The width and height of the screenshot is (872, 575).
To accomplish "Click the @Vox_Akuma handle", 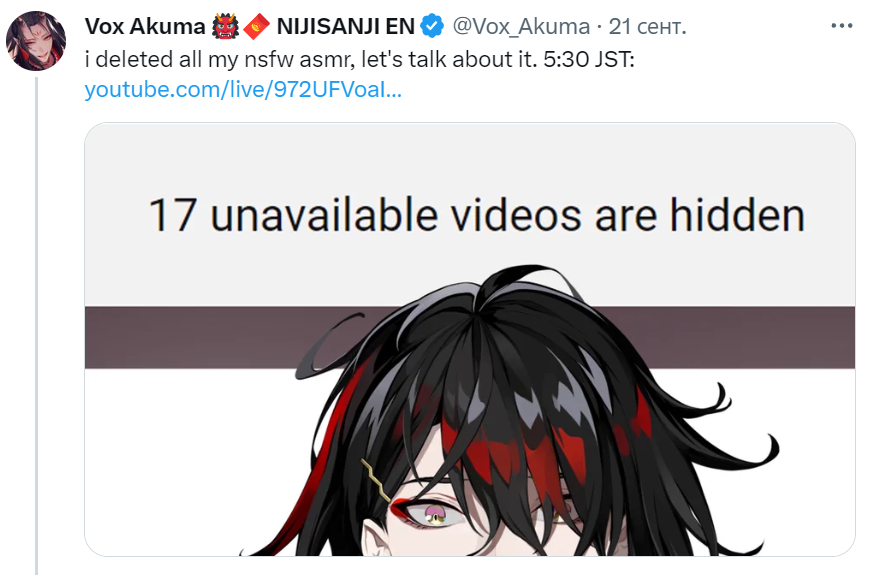I will coord(521,27).
